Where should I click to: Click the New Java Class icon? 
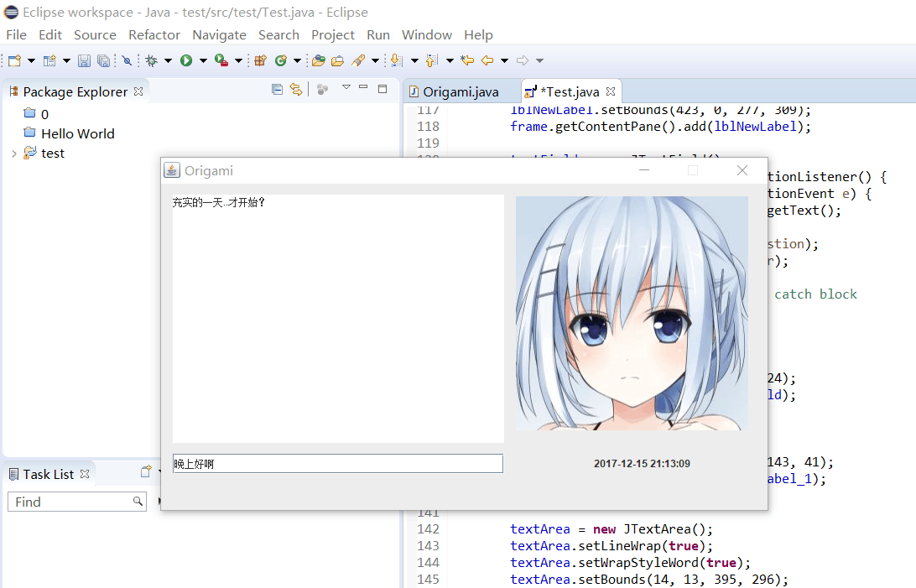click(x=281, y=60)
